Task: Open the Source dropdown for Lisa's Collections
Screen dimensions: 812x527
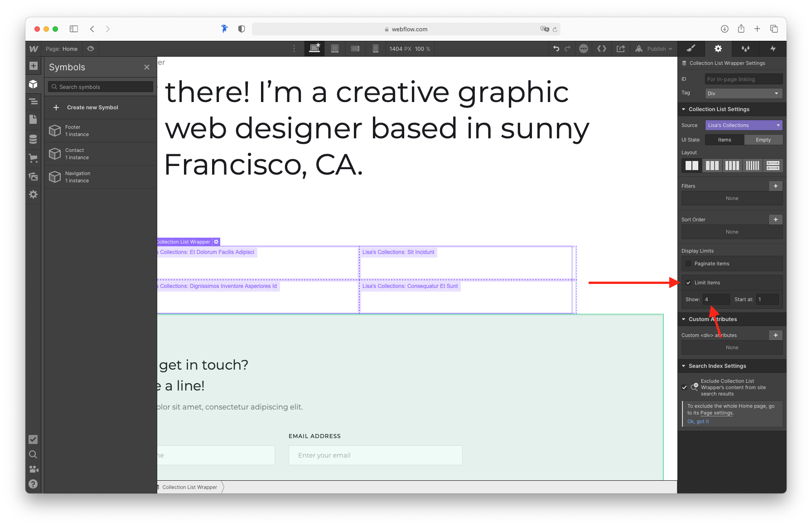Action: pos(743,125)
